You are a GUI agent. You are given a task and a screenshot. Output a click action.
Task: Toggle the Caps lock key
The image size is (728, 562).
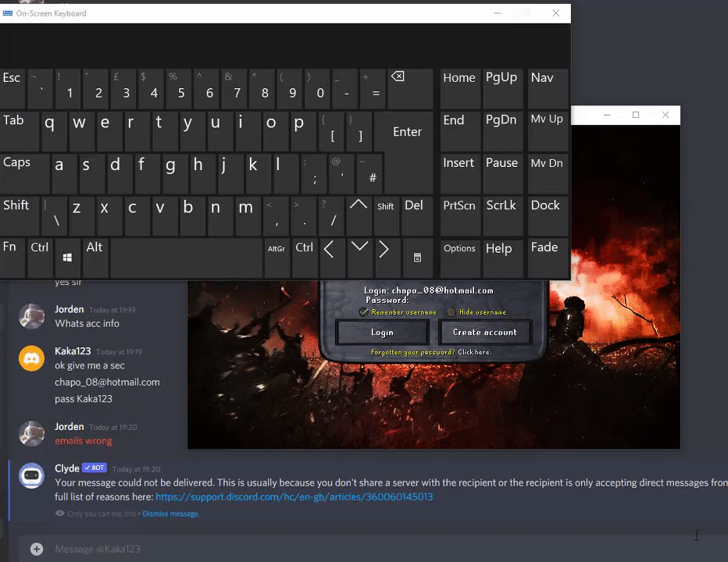click(x=25, y=173)
